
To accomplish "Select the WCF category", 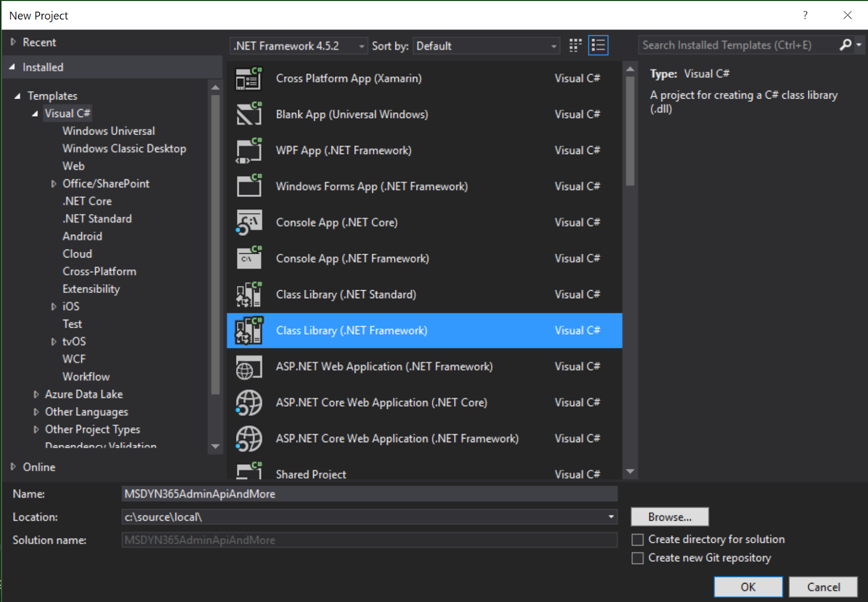I will point(74,359).
